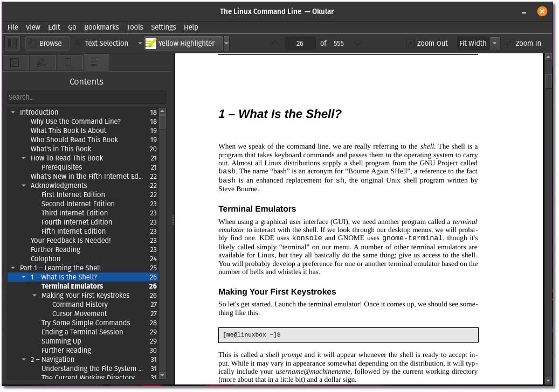Click the page number input box
The width and height of the screenshot is (559, 392).
pos(300,43)
